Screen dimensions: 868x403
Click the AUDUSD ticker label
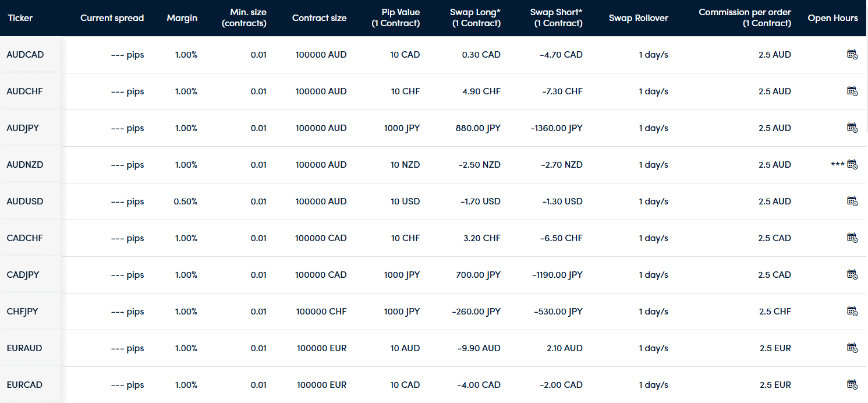pyautogui.click(x=24, y=201)
